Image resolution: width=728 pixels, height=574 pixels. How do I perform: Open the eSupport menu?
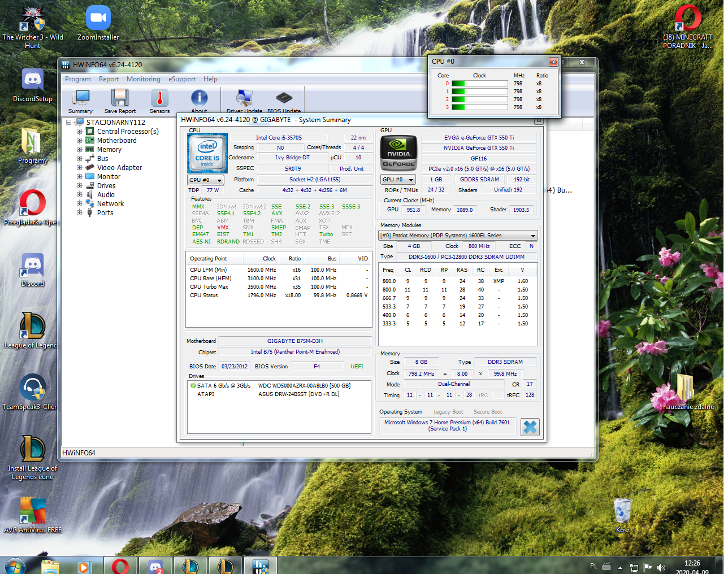[182, 79]
